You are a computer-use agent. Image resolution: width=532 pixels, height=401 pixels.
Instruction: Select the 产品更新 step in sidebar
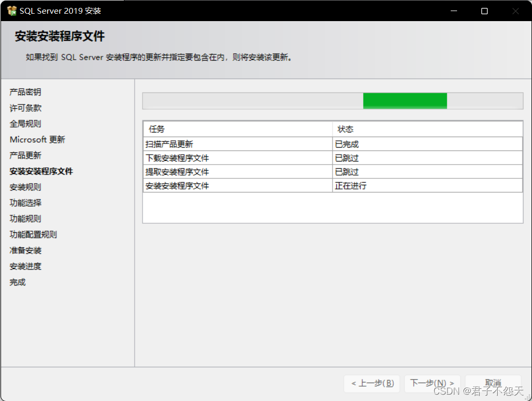25,155
